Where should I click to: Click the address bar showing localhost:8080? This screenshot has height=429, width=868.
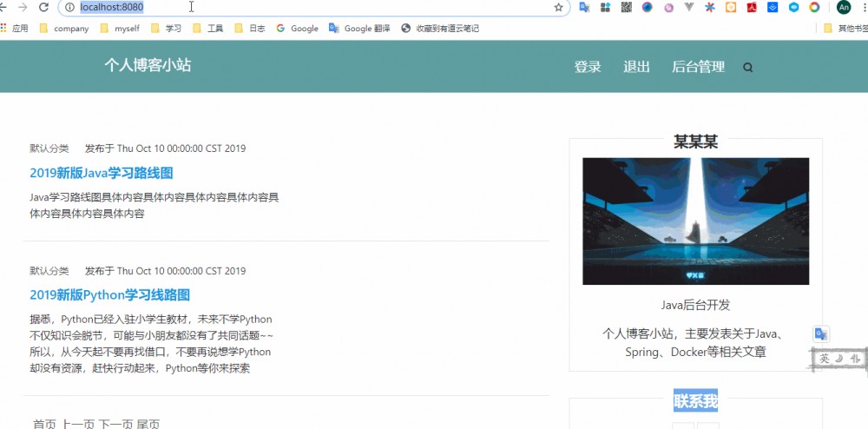point(314,7)
